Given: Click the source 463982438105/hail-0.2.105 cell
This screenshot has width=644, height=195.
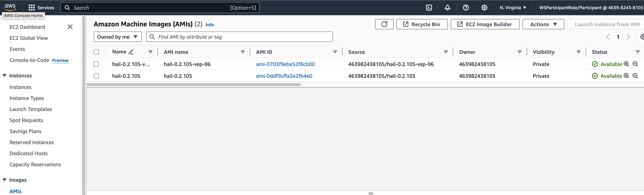Looking at the screenshot, I should point(382,76).
